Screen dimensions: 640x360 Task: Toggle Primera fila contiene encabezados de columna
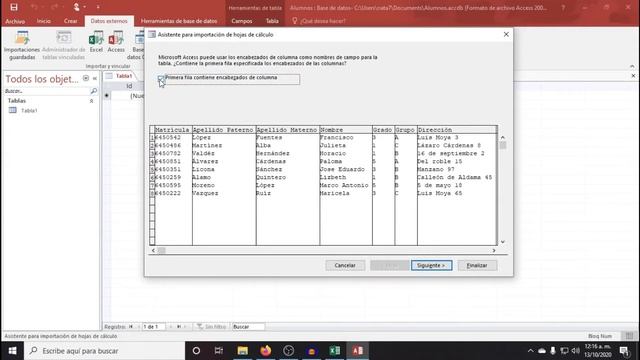[161, 78]
